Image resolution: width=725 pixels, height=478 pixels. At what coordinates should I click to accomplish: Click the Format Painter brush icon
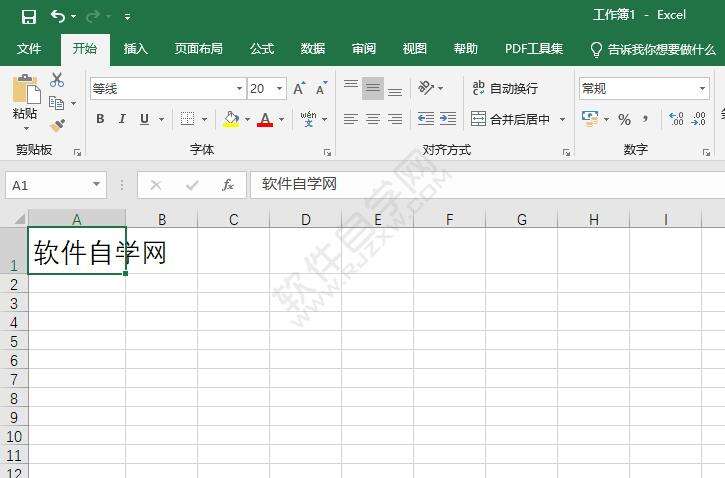pos(57,125)
